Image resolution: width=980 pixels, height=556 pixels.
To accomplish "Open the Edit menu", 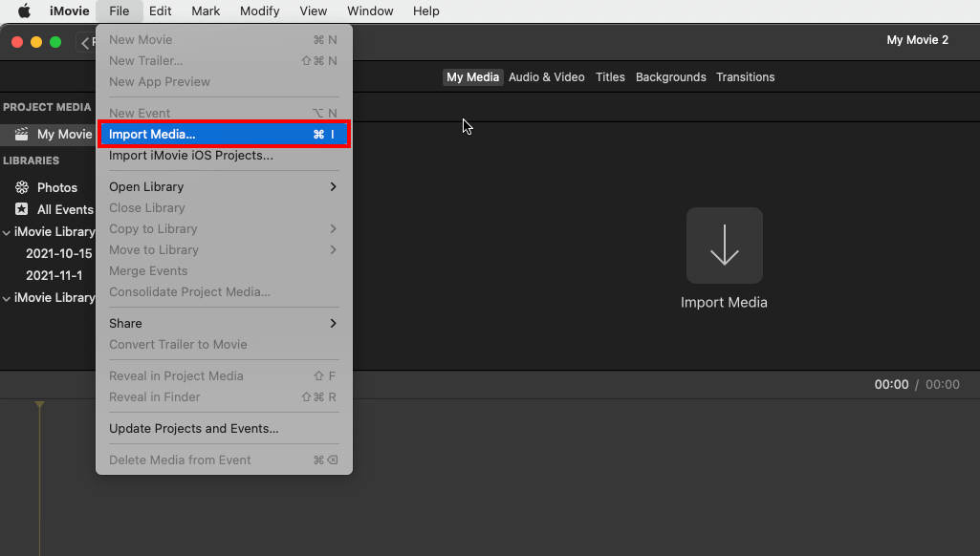I will [160, 11].
